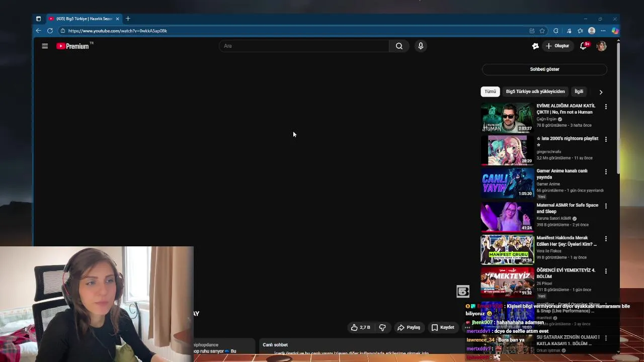Screen dimensions: 644x362
Task: Open Manifest Hakkında Merak Edilen thumbnail
Action: pyautogui.click(x=507, y=249)
